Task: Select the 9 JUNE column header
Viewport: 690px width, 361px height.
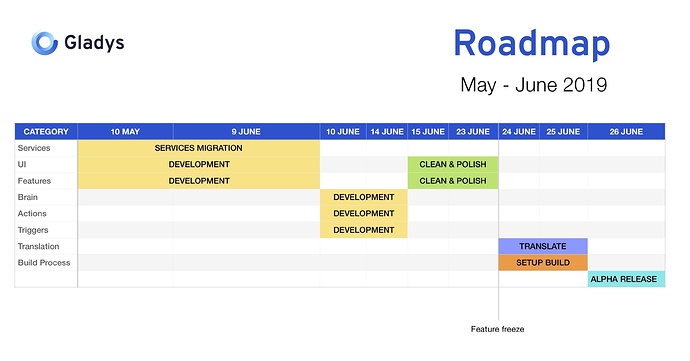Action: tap(246, 132)
